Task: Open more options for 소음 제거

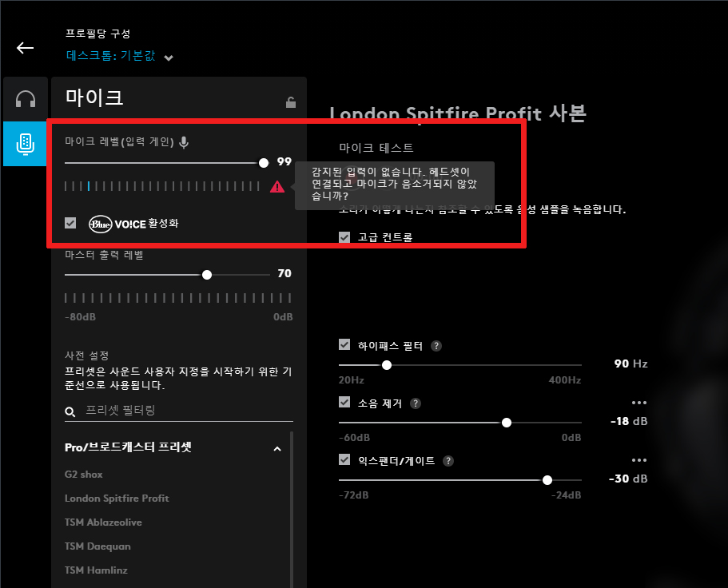Action: [638, 403]
